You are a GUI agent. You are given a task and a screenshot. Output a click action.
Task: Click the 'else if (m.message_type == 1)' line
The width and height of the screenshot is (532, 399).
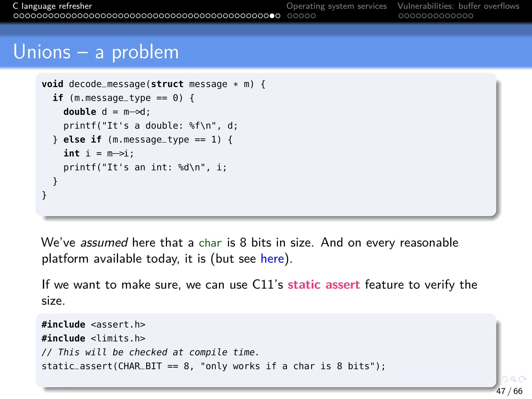[x=143, y=140]
